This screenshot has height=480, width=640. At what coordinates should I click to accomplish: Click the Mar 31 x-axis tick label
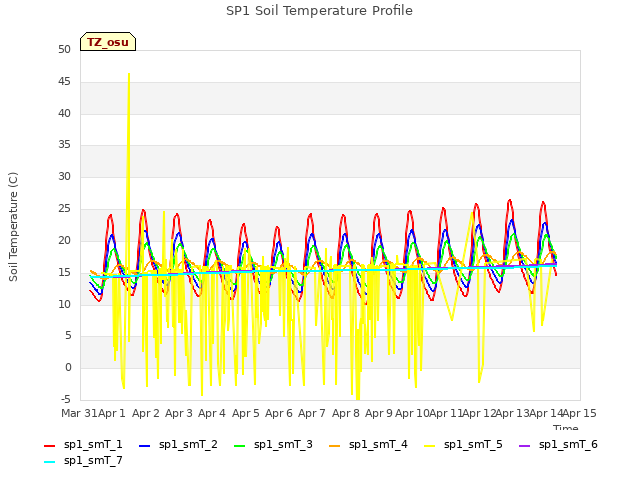79,413
